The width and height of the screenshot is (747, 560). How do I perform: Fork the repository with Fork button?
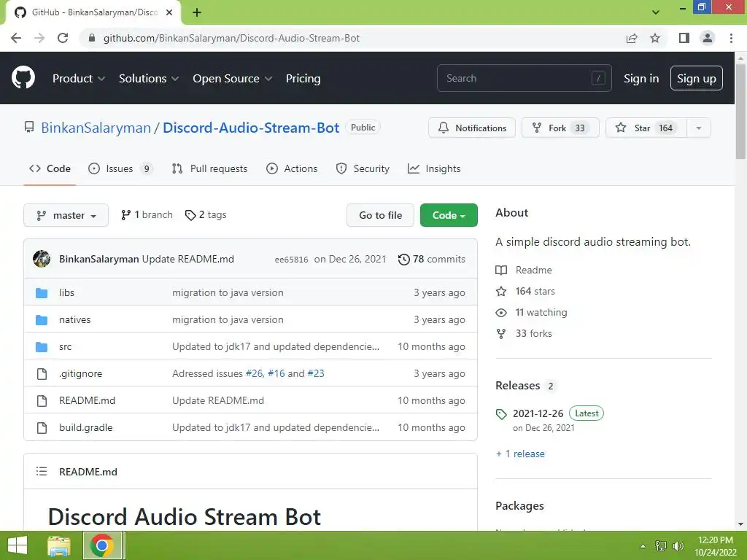click(560, 128)
